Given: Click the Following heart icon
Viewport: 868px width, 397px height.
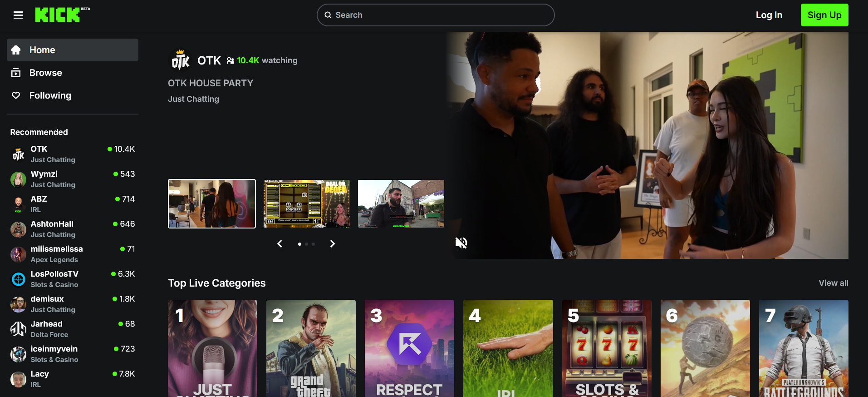Looking at the screenshot, I should tap(16, 95).
